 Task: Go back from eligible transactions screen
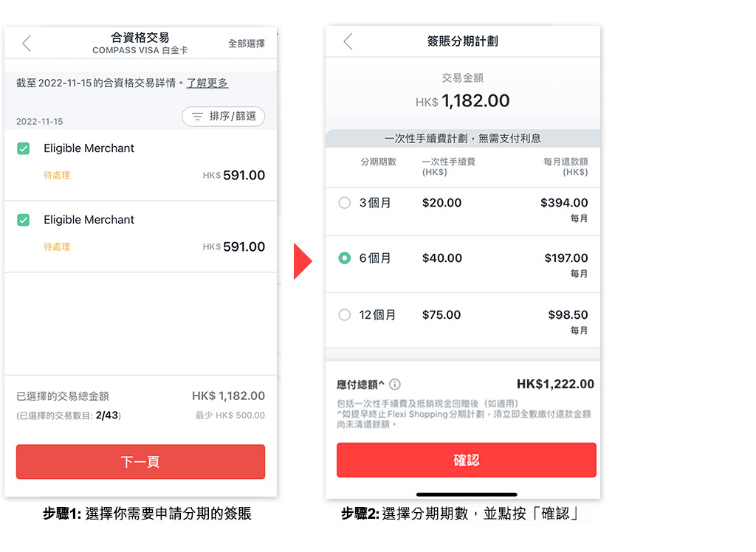[27, 44]
